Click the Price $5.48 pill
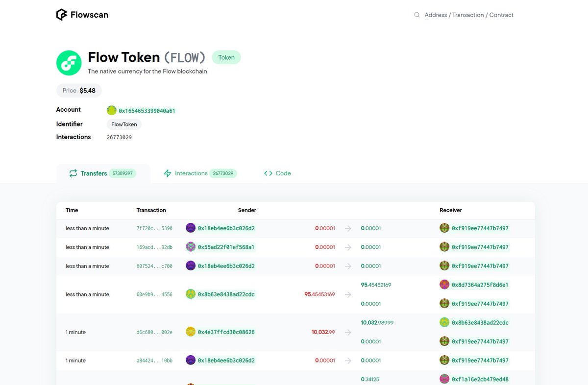 point(79,91)
